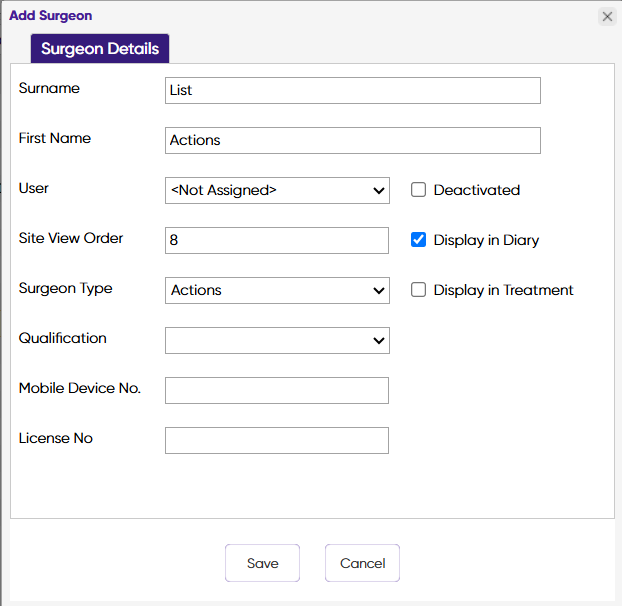Open the User dropdown list
The height and width of the screenshot is (606, 622).
277,190
